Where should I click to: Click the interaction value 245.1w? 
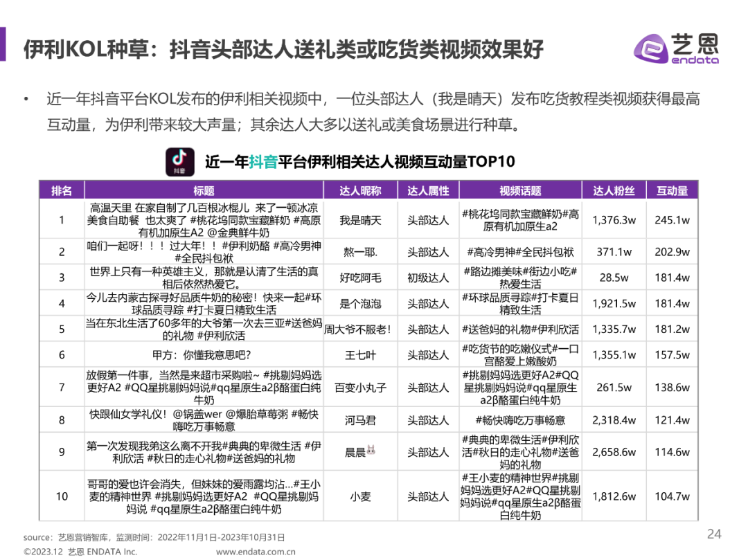(x=672, y=220)
